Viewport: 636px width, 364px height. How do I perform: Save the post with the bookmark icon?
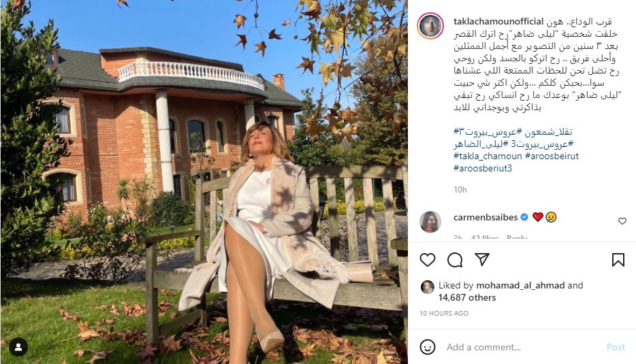618,260
